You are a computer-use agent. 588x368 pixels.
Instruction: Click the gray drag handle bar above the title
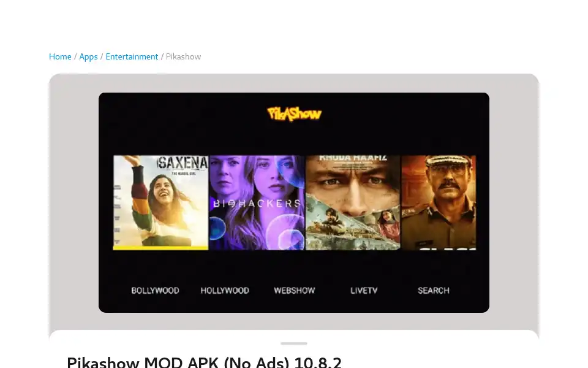[x=294, y=343]
